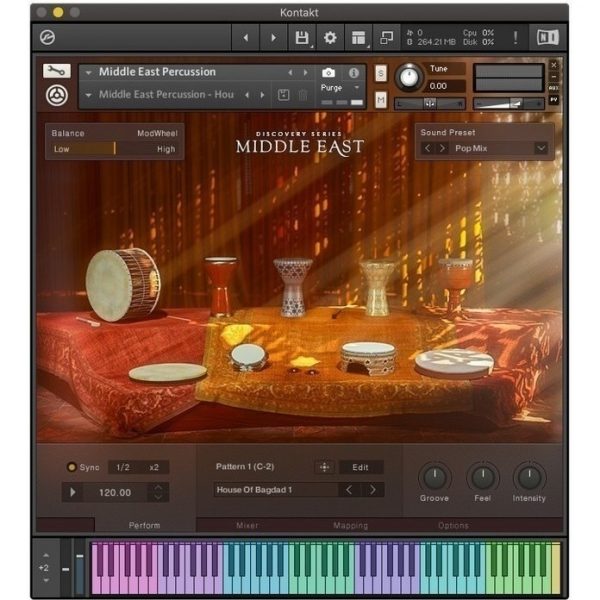Select next snapshot arrow

click(262, 95)
